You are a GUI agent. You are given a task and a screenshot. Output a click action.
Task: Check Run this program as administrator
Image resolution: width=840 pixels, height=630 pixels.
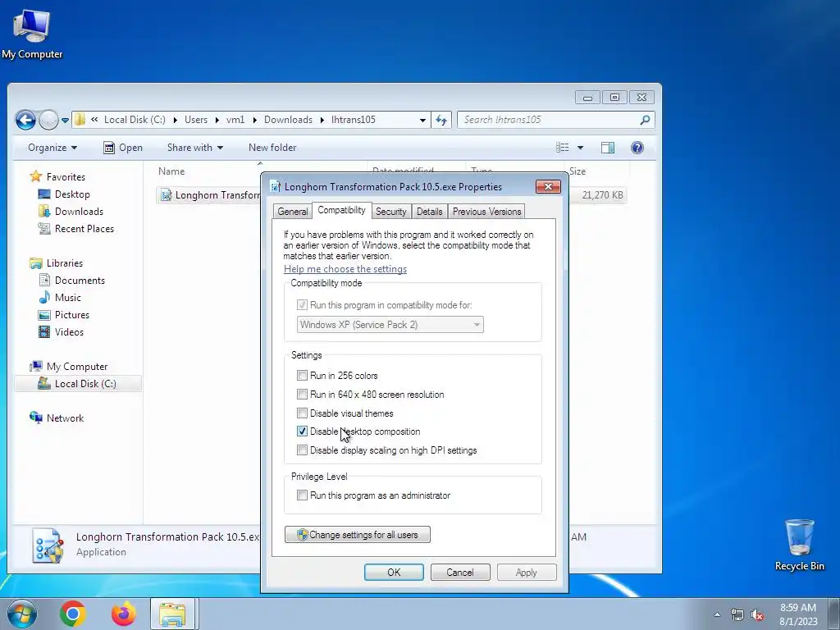[x=302, y=495]
